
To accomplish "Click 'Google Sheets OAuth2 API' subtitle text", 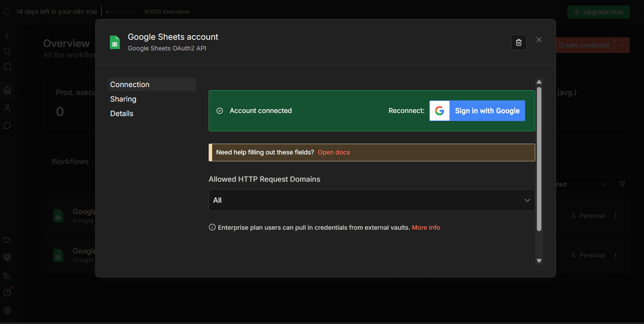I will pos(167,48).
